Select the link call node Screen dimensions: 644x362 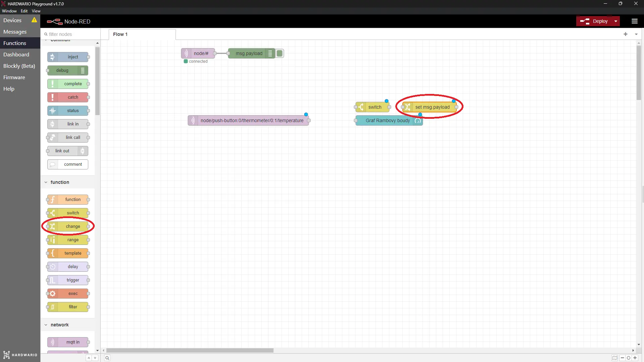pyautogui.click(x=68, y=138)
